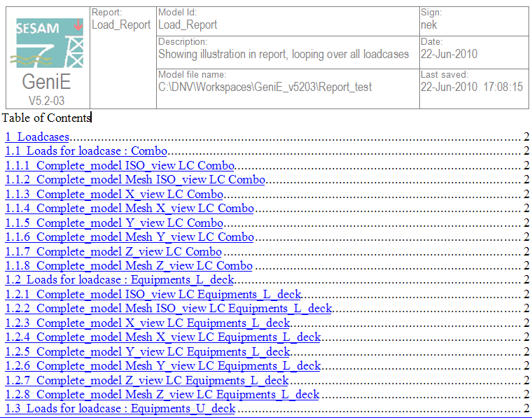532x420 pixels.
Task: Open '1.1.5 Complete_model Y_view LC Combo' entry
Action: [x=114, y=223]
